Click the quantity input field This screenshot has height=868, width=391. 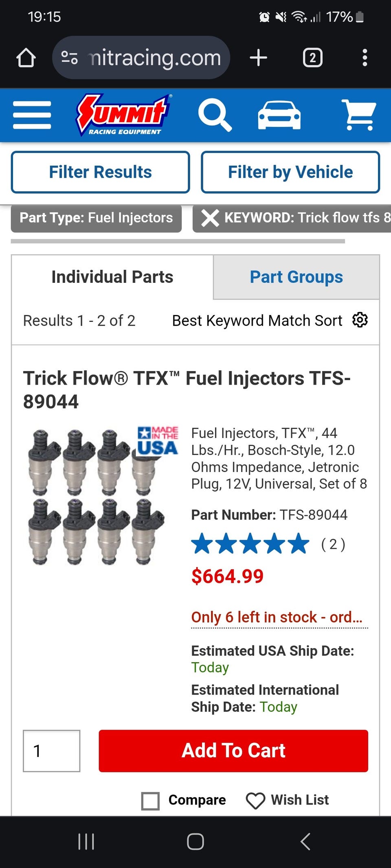[51, 751]
